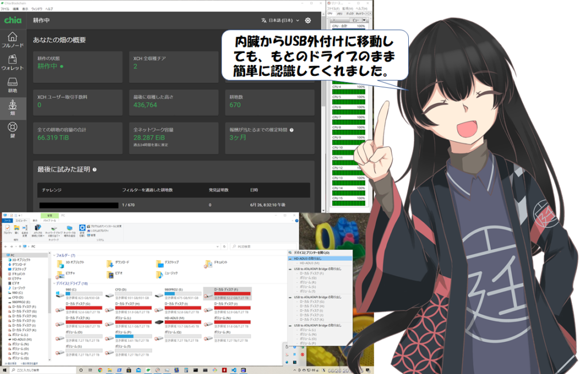Choose デバイスとプリンターを開く in the eject menu
This screenshot has width=588, height=374.
tap(320, 253)
